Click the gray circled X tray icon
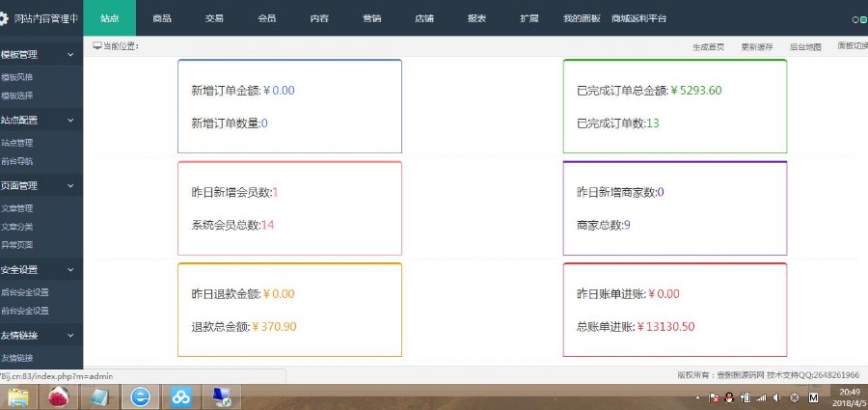Image resolution: width=868 pixels, height=410 pixels. [x=795, y=397]
